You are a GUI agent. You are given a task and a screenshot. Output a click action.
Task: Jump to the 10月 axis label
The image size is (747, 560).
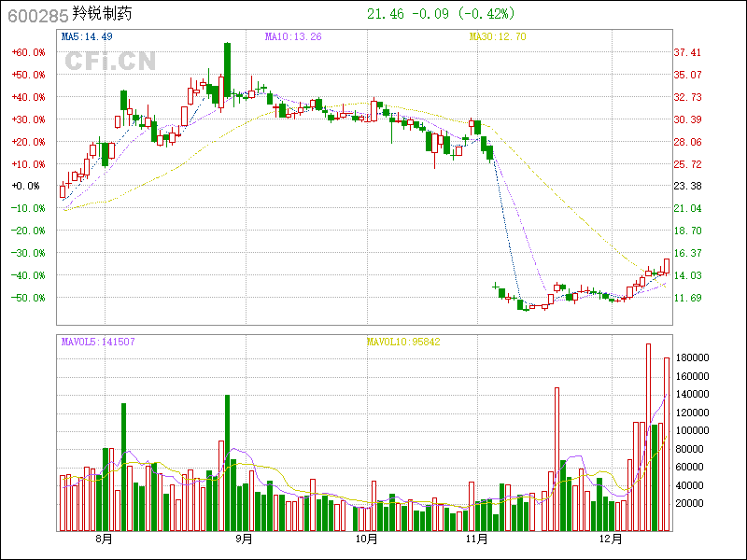pos(367,539)
